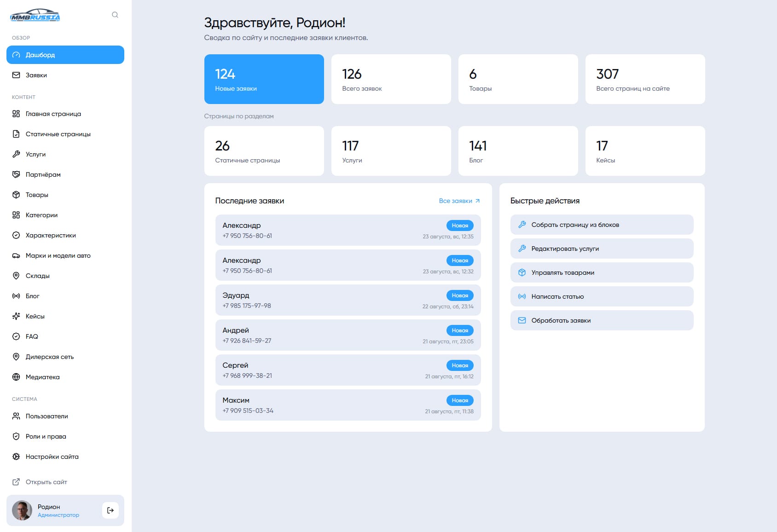Click the shield icon for Роли и права
Viewport: 777px width, 532px height.
tap(16, 436)
